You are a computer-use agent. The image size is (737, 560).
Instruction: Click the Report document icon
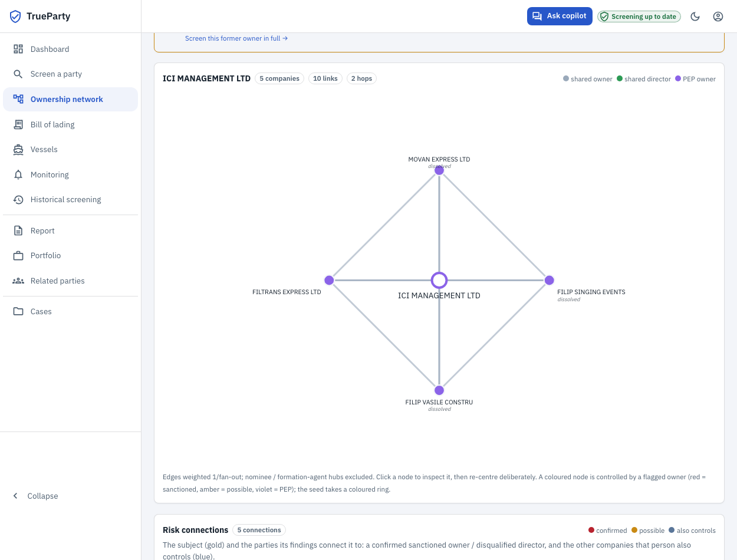click(18, 230)
